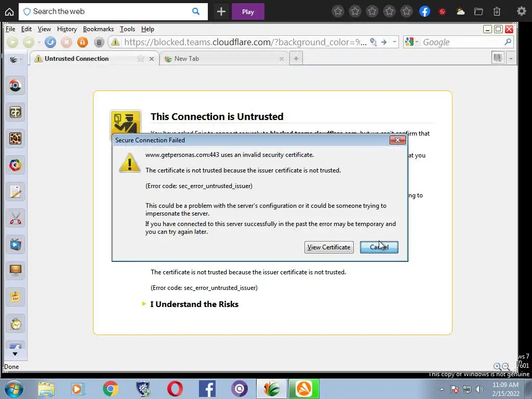Click the taskbar clock showing 11:09 AM
The image size is (532, 399).
(505, 389)
